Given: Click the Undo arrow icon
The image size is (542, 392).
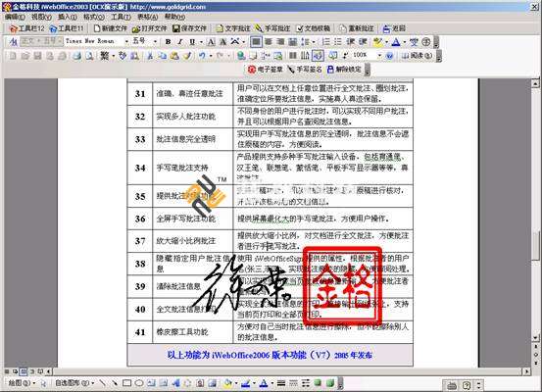Looking at the screenshot, I should click(203, 55).
